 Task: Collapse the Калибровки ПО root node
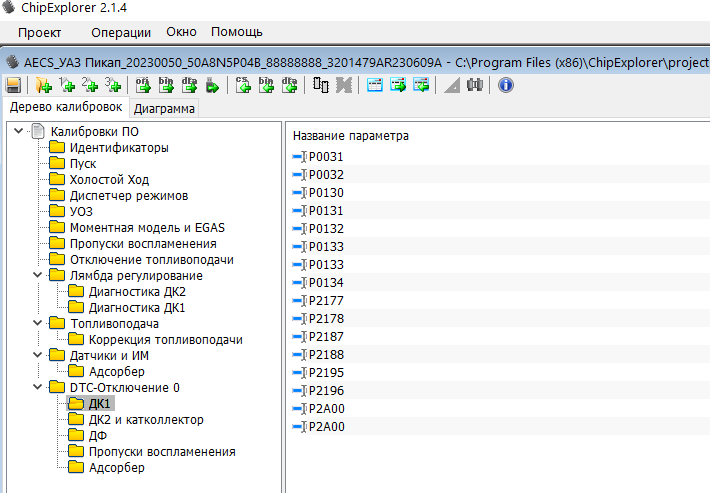(x=19, y=132)
